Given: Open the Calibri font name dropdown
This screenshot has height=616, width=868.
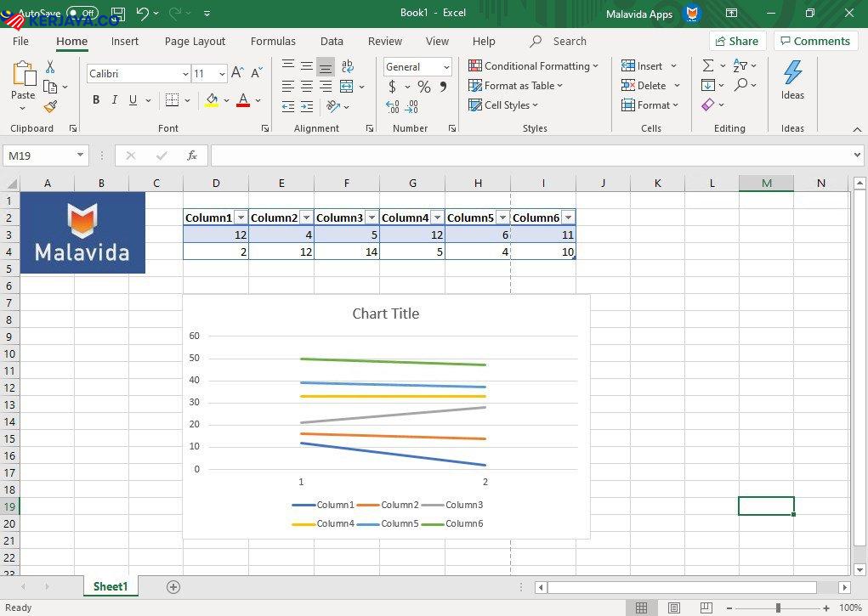Looking at the screenshot, I should point(185,74).
